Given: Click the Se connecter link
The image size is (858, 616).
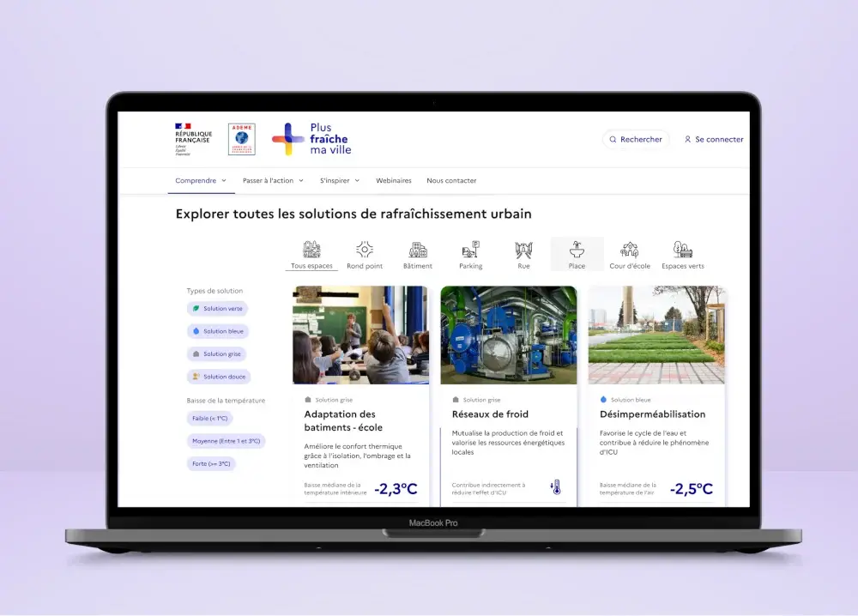Looking at the screenshot, I should 714,139.
